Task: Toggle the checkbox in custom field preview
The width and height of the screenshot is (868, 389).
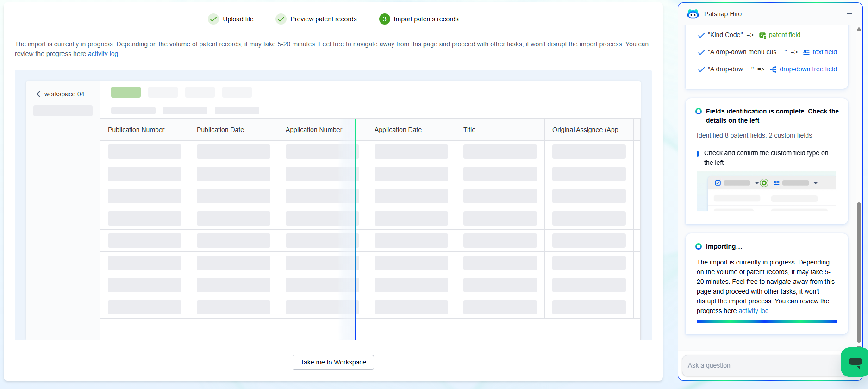Action: tap(718, 183)
